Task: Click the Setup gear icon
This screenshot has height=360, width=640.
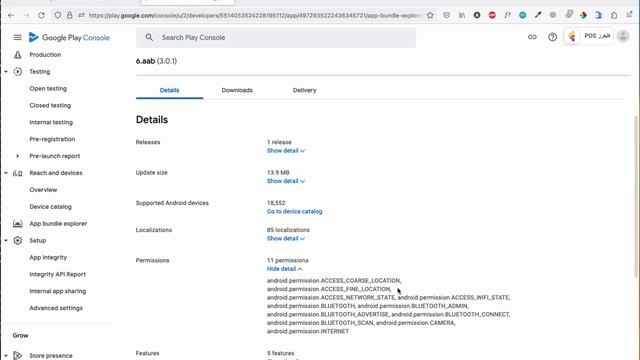Action: tap(18, 240)
